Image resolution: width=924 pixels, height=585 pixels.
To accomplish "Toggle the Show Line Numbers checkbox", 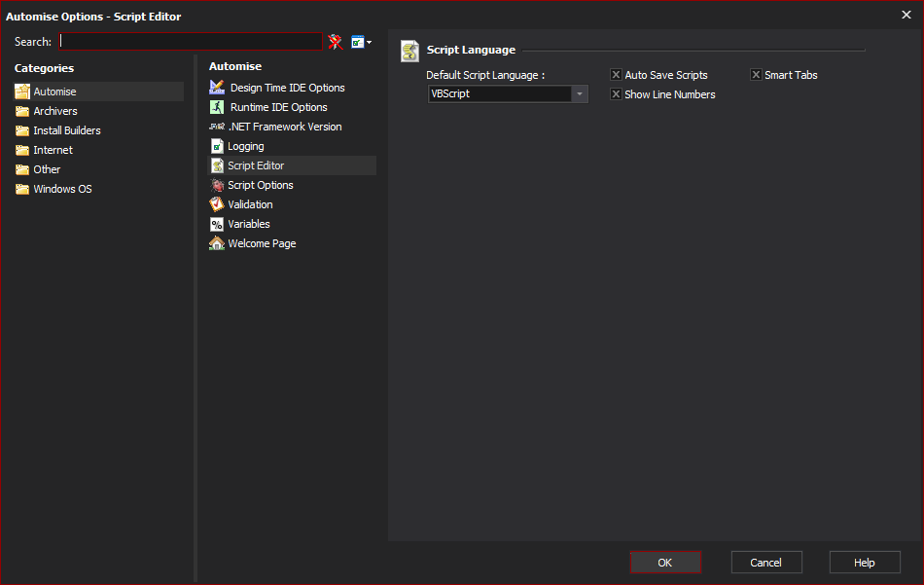I will (616, 93).
